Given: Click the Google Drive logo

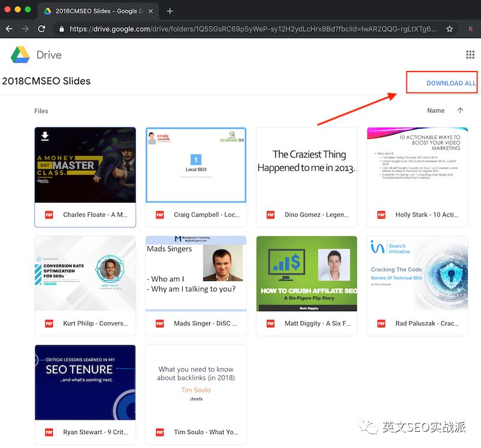Looking at the screenshot, I should point(20,55).
